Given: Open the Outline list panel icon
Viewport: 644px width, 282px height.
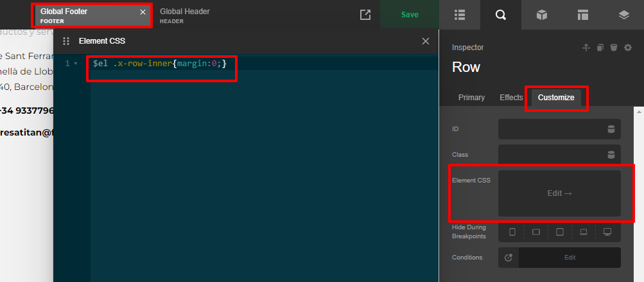Looking at the screenshot, I should point(459,15).
